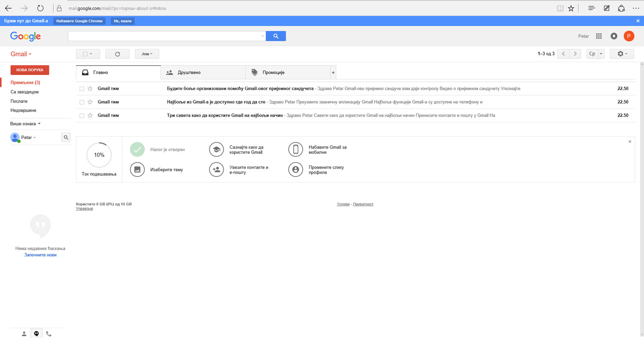Click 'Промените слику профила' icon
Screen dimensions: 644x338
[x=295, y=169]
